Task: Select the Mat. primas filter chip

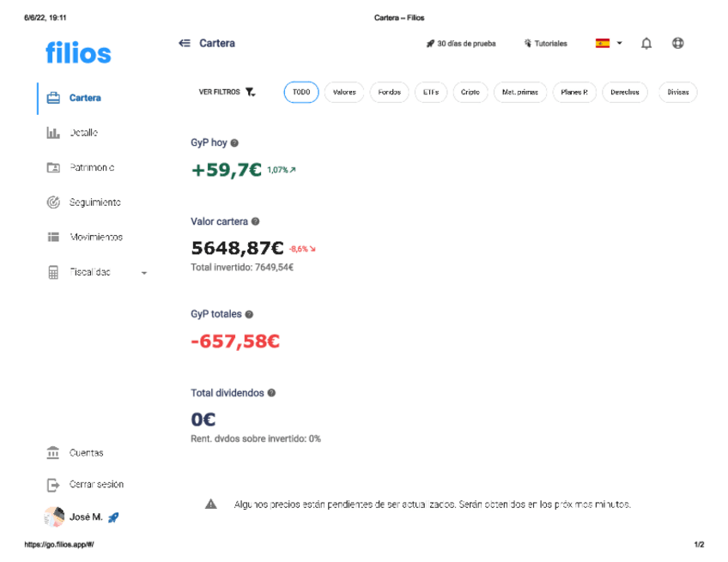Action: click(520, 92)
